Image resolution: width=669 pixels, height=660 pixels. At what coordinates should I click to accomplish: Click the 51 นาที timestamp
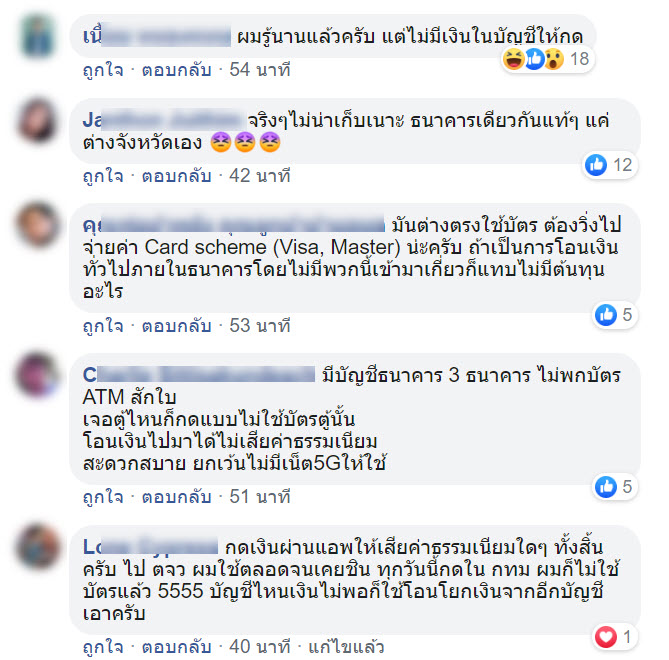pyautogui.click(x=260, y=497)
